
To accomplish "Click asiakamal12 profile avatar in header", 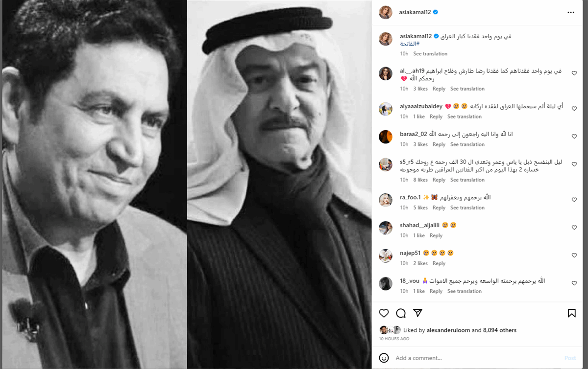I will 386,12.
